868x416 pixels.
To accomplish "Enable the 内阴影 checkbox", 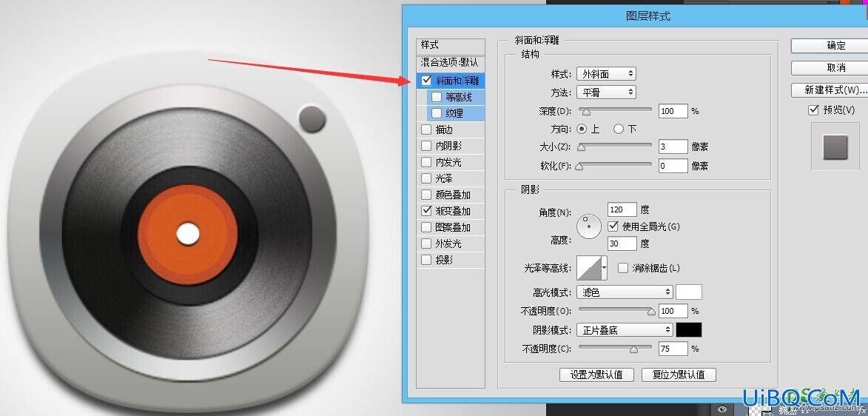I will pos(426,146).
